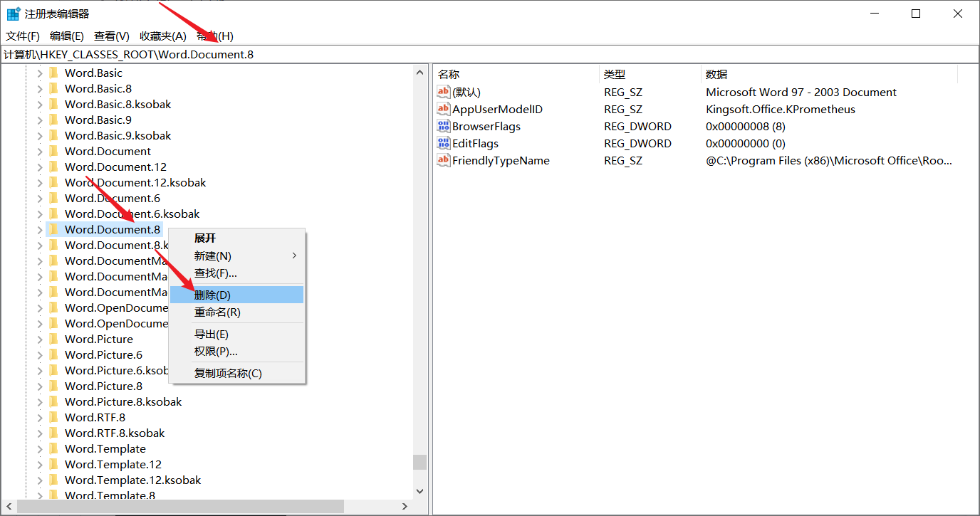Viewport: 980px width, 516px height.
Task: Select the EditFlags value name
Action: click(475, 143)
